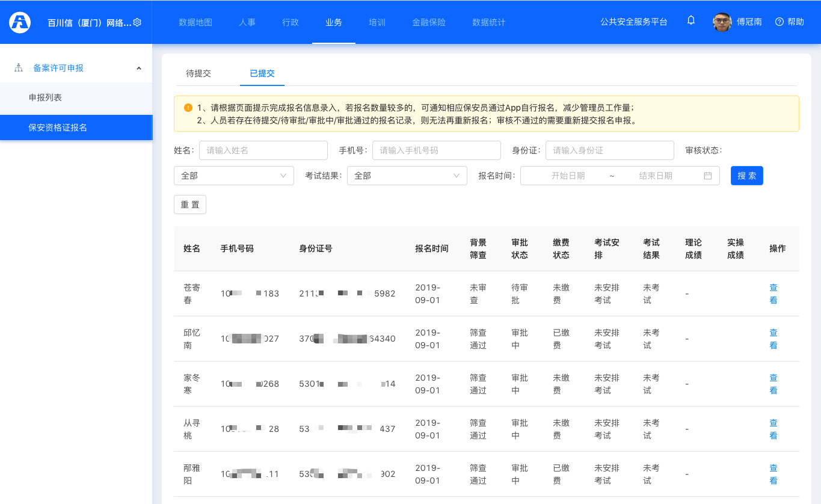This screenshot has height=504, width=821.
Task: Click user name 傅冠南
Action: pyautogui.click(x=749, y=22)
